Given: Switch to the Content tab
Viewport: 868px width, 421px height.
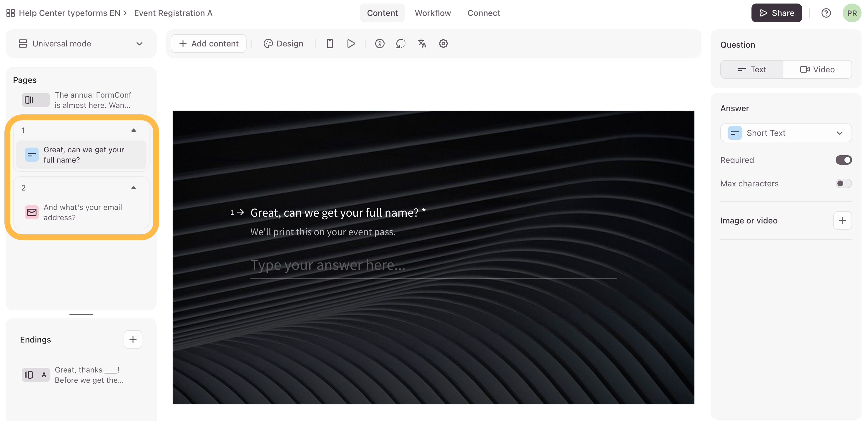Looking at the screenshot, I should pos(382,13).
